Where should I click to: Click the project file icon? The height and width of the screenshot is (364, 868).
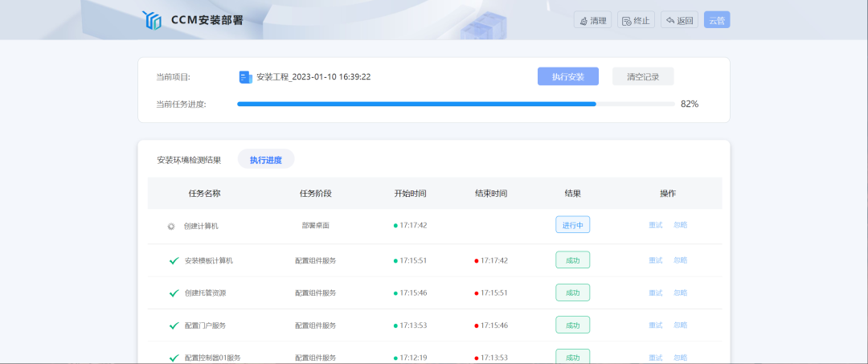click(245, 77)
